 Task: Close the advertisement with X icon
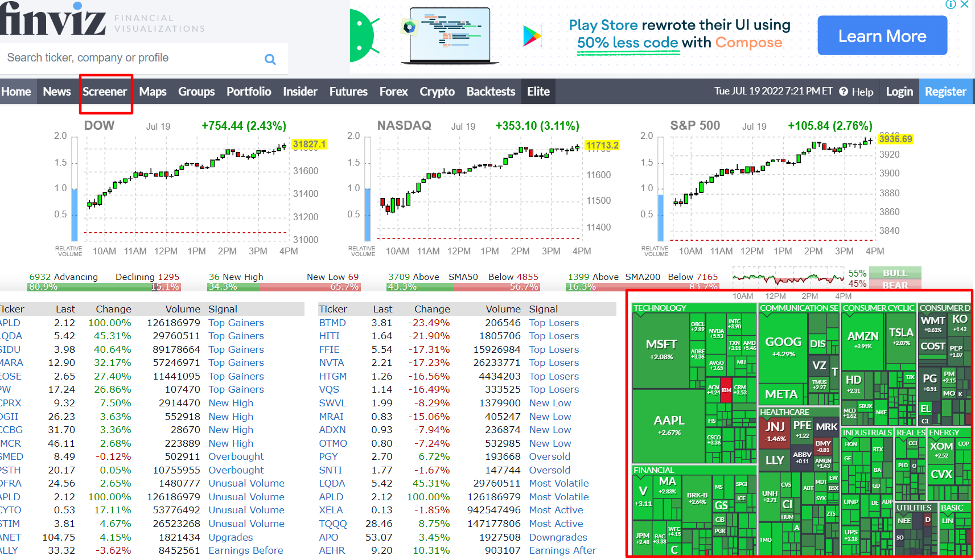pyautogui.click(x=964, y=5)
